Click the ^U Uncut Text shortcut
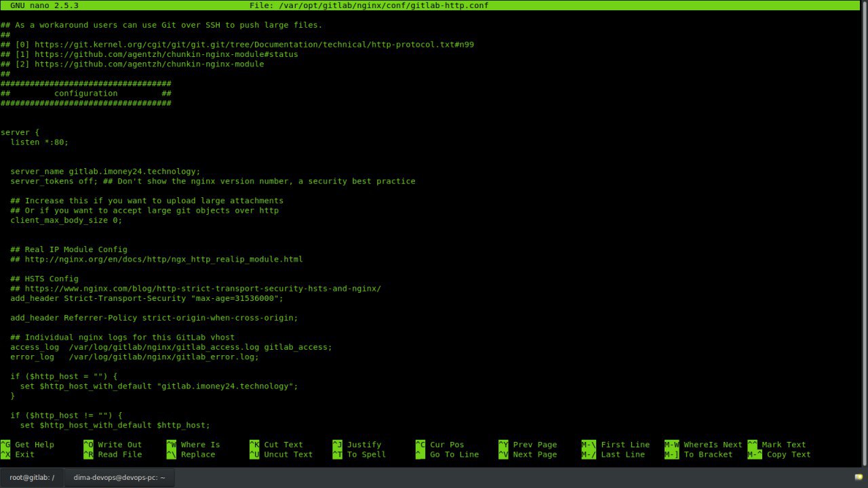The height and width of the screenshot is (488, 868). pyautogui.click(x=281, y=455)
